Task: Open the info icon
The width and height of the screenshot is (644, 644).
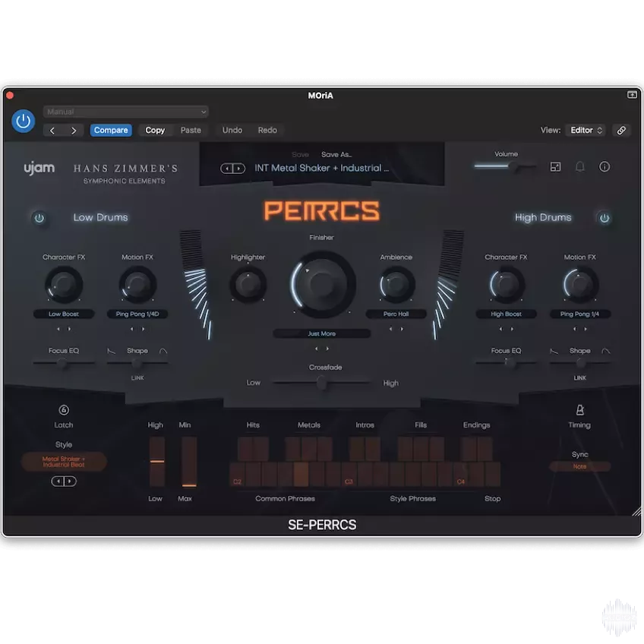Action: (605, 167)
